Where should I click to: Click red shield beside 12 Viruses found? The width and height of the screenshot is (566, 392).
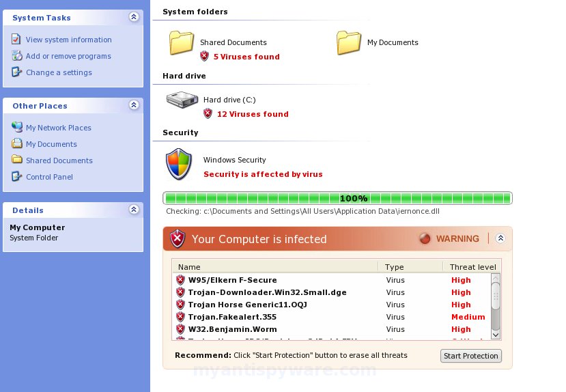click(208, 113)
